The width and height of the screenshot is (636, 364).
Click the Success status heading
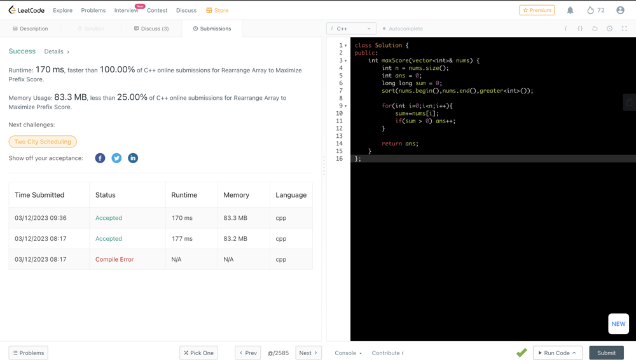click(22, 51)
